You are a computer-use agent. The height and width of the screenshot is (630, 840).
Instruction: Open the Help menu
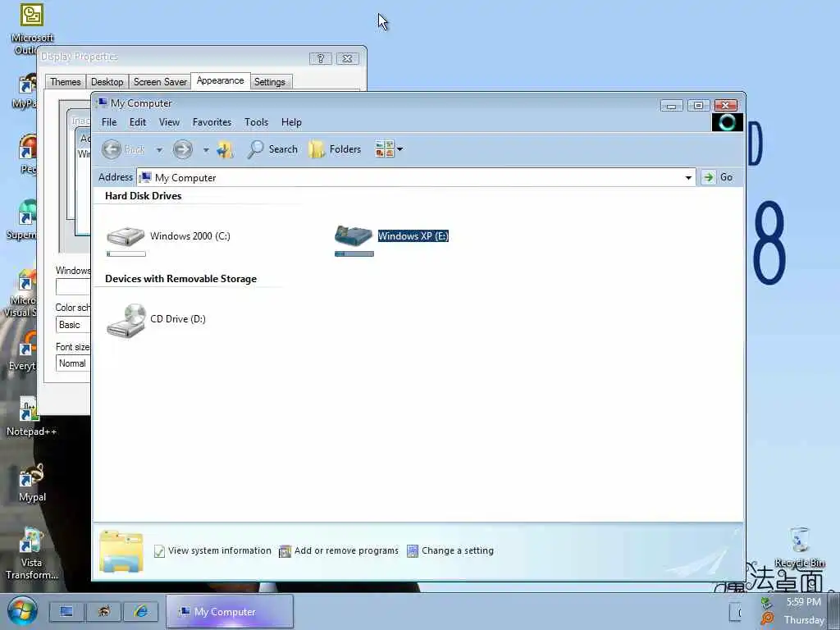[x=291, y=122]
